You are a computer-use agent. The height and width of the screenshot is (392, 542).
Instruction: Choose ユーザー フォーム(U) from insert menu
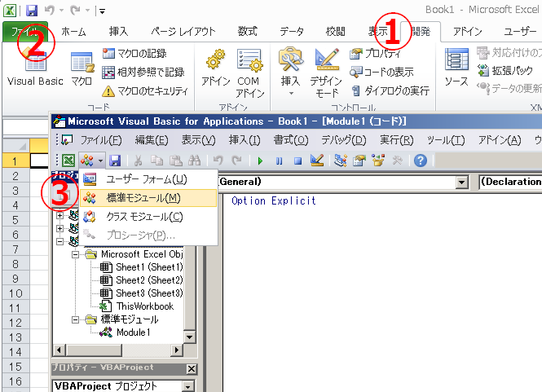[x=148, y=179]
